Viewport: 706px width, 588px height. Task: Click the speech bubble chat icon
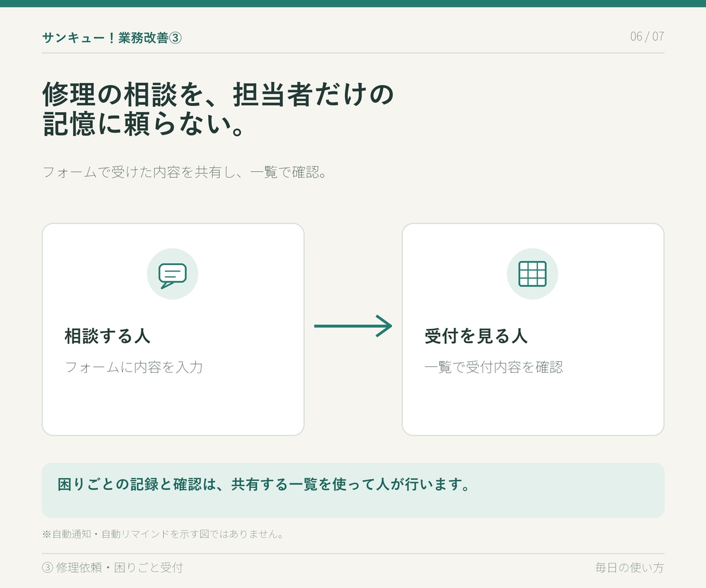pos(172,275)
